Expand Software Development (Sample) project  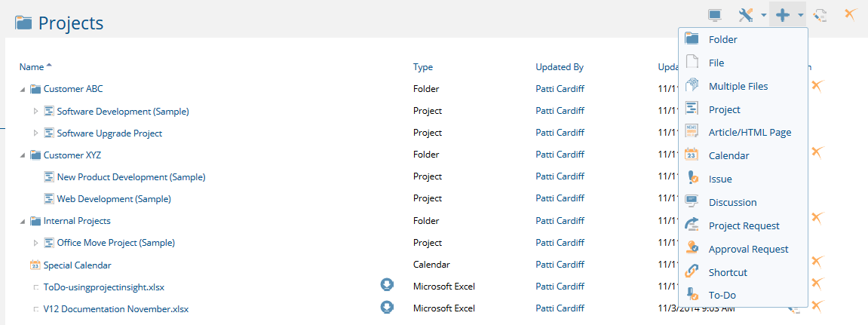[x=36, y=112]
